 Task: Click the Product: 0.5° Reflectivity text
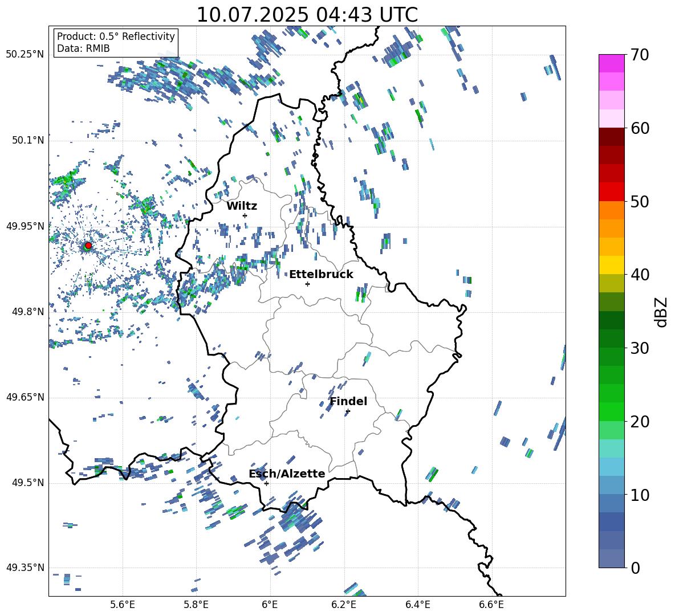coord(116,36)
